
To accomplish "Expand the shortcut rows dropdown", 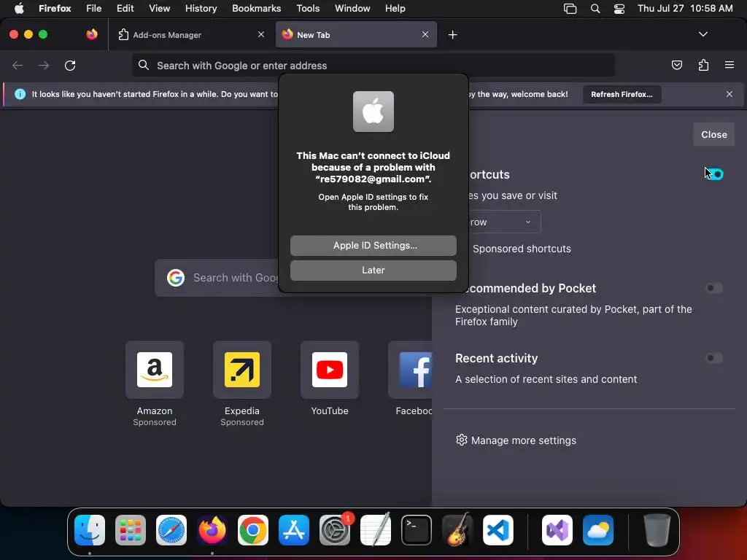I will click(x=504, y=222).
